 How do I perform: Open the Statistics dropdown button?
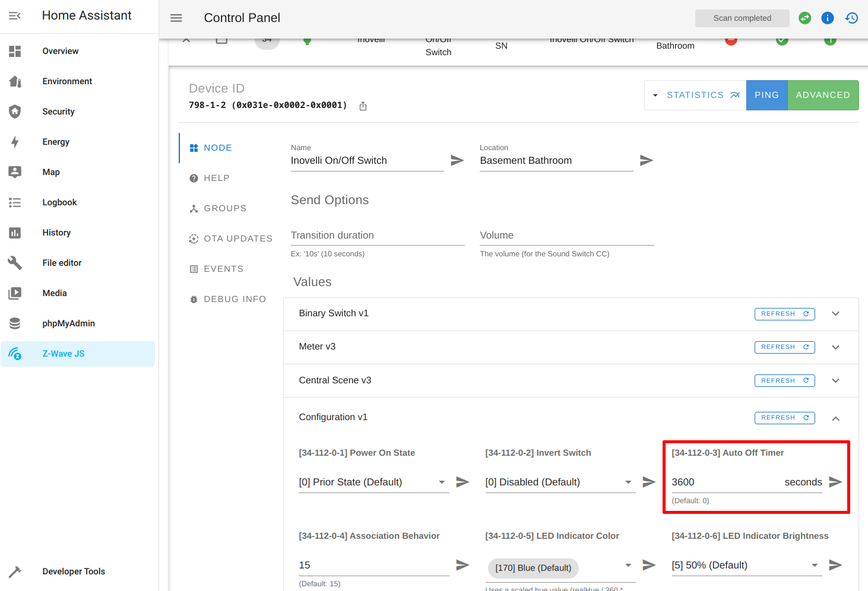tap(696, 95)
